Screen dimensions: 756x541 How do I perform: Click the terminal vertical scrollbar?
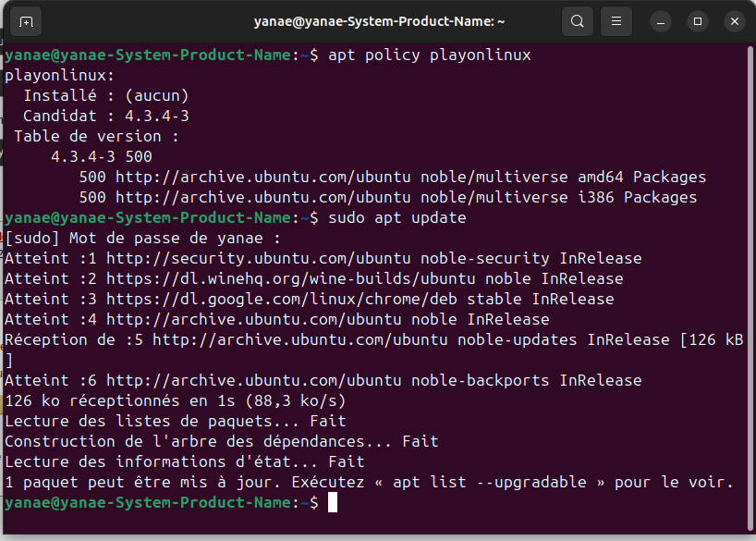click(x=750, y=288)
